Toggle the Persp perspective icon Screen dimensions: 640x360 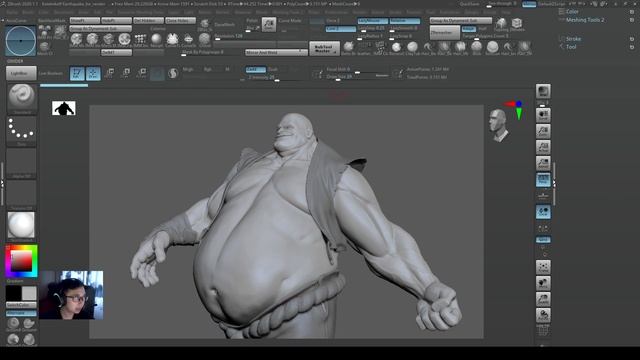[x=543, y=180]
